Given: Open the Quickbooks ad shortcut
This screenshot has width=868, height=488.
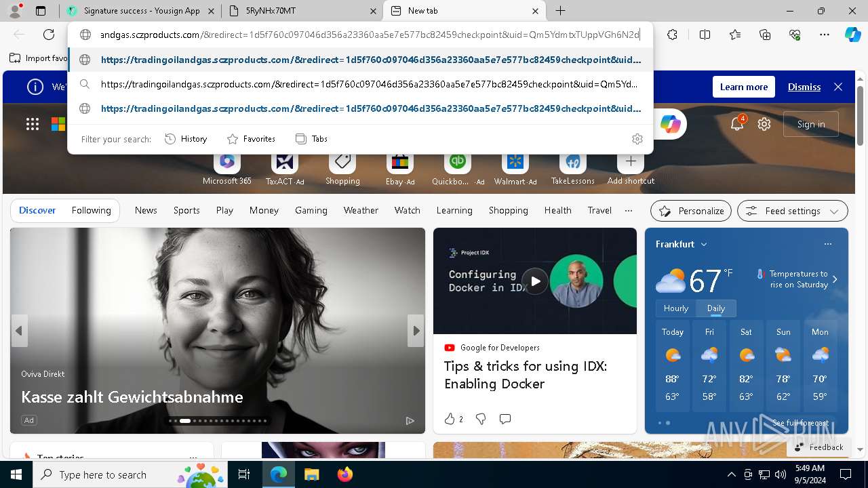Looking at the screenshot, I should coord(458,169).
